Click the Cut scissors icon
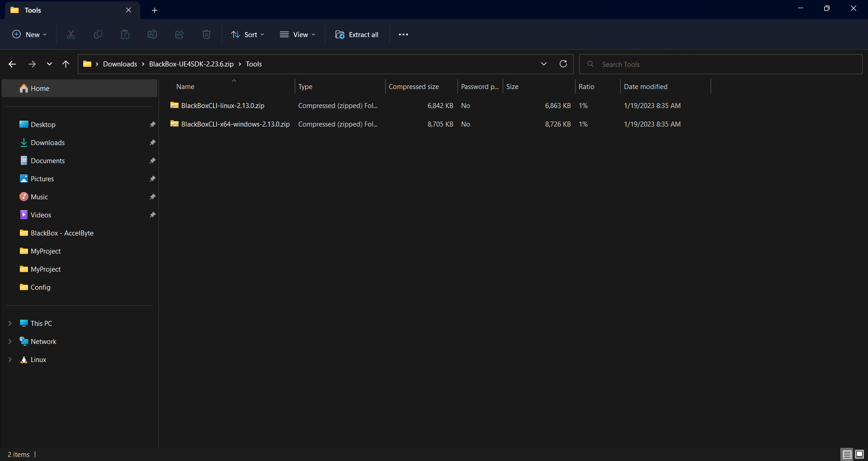The height and width of the screenshot is (461, 868). 71,34
